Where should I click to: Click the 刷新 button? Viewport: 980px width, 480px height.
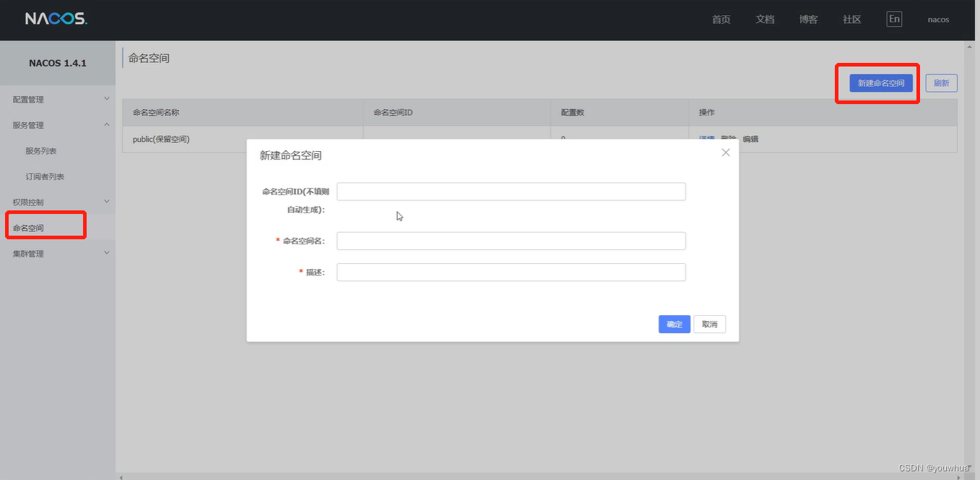[941, 83]
